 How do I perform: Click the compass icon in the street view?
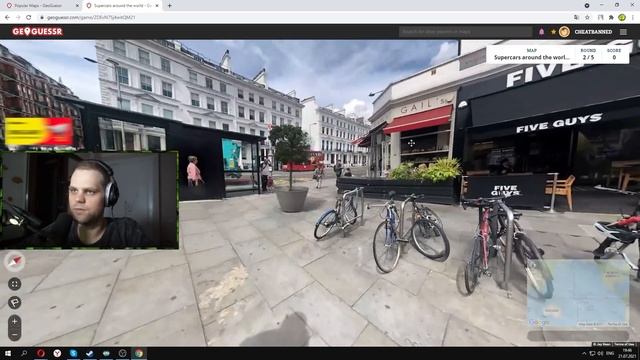tap(15, 262)
